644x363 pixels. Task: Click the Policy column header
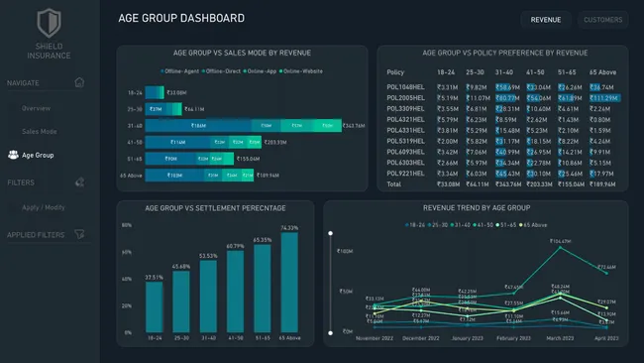coord(395,72)
